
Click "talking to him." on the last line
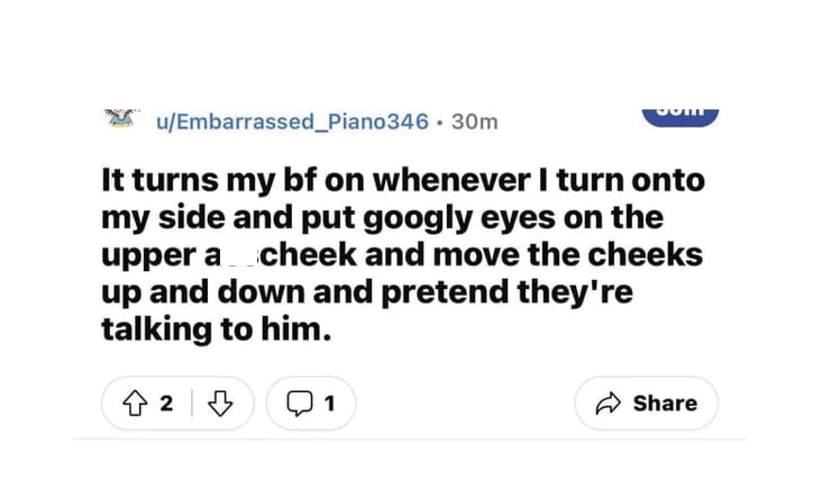(216, 329)
